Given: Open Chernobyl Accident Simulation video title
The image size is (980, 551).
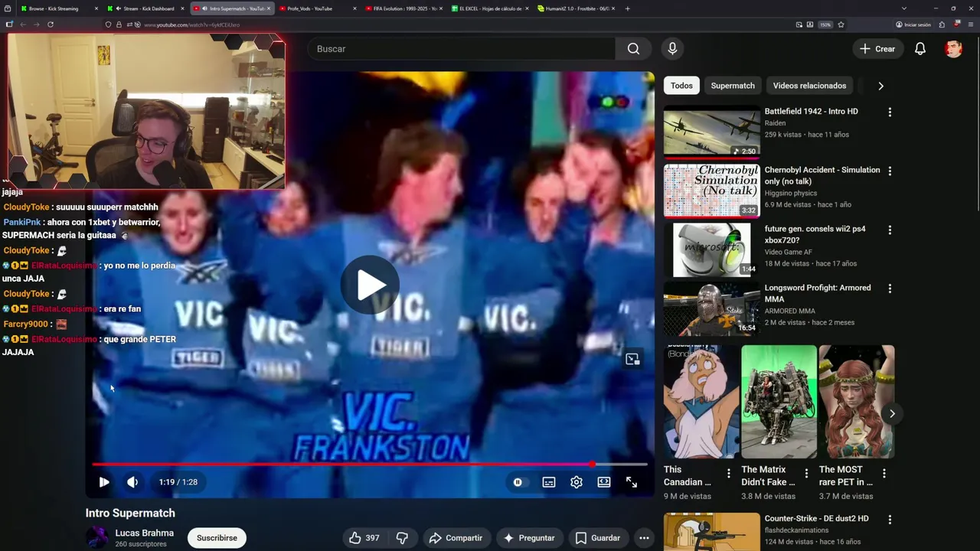Looking at the screenshot, I should [822, 175].
